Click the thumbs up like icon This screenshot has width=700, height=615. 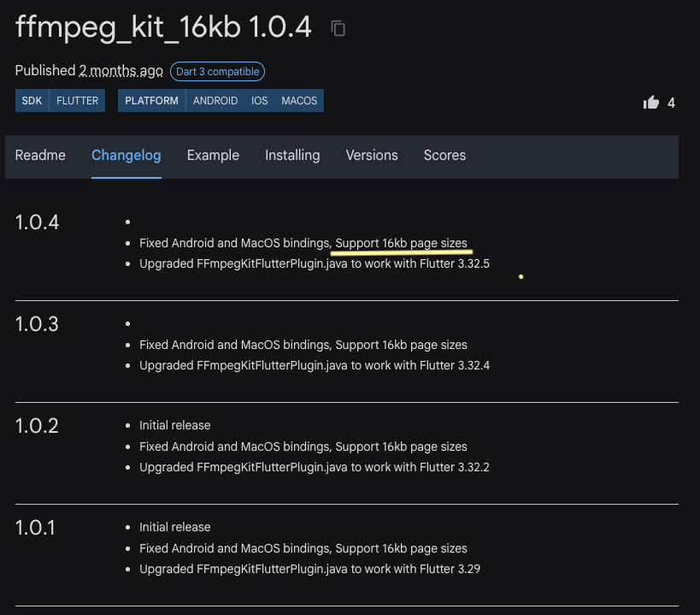tap(651, 103)
